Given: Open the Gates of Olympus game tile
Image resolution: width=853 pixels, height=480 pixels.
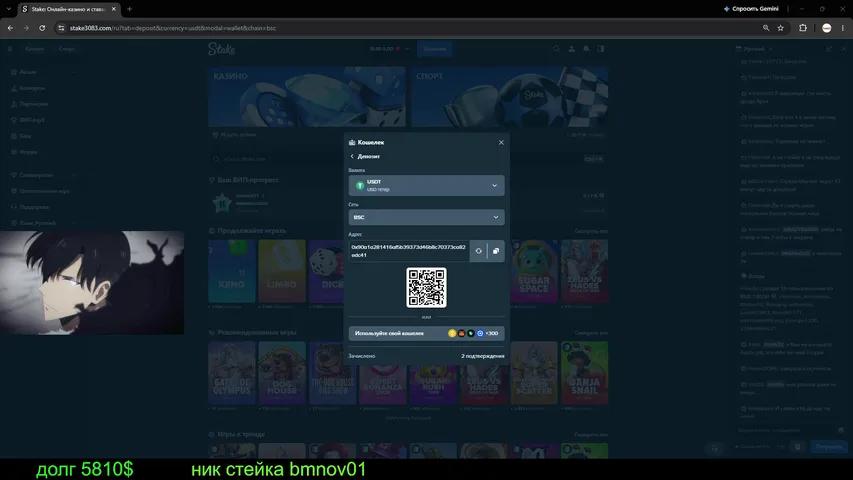Looking at the screenshot, I should (x=231, y=373).
